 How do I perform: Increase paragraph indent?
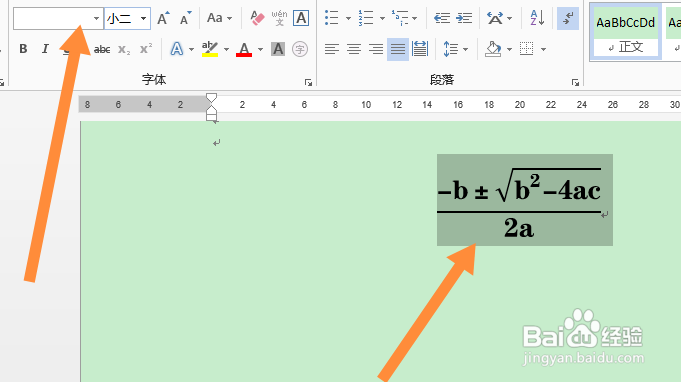pyautogui.click(x=464, y=18)
